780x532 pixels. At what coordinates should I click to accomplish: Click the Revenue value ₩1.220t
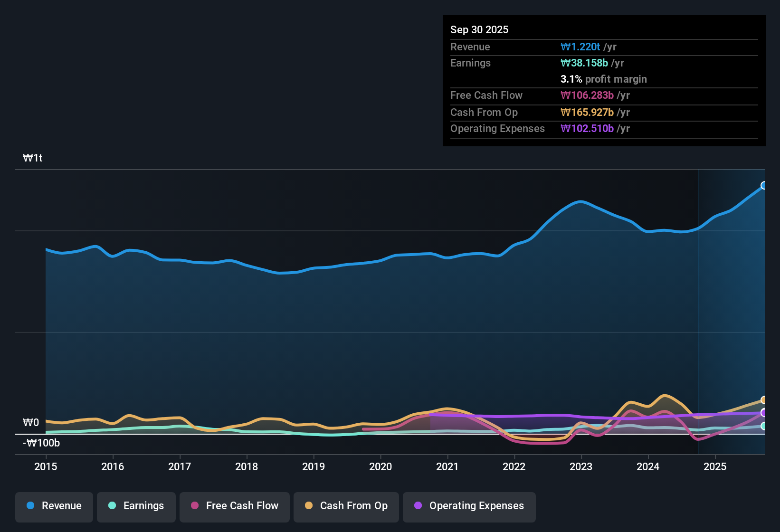coord(581,47)
